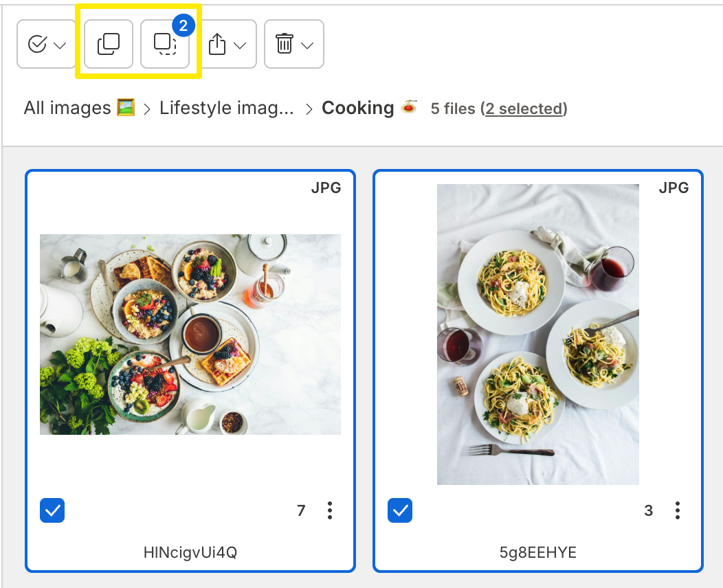This screenshot has width=723, height=588.
Task: Open the pasta dish thumbnail 5g8EEHYE
Action: [537, 334]
